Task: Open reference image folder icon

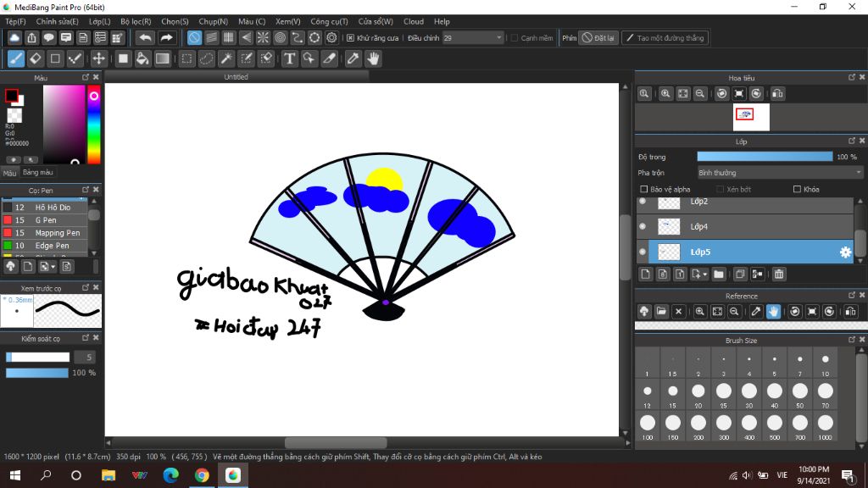Action: (661, 312)
